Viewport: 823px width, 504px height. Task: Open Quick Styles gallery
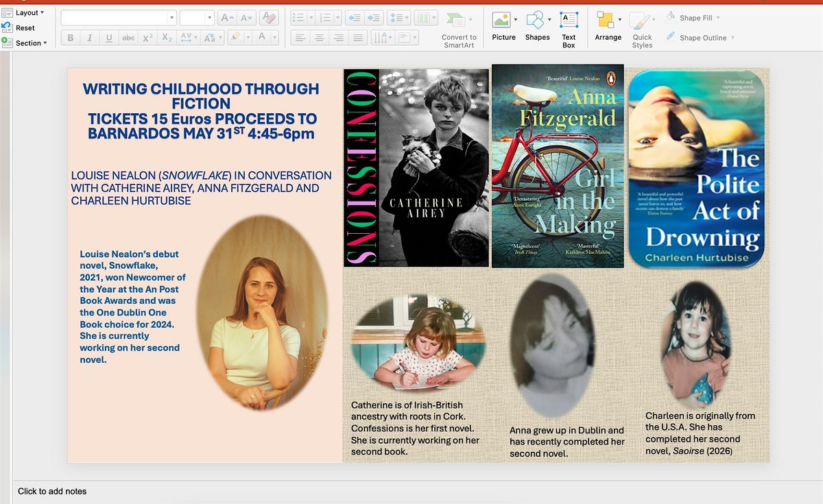[642, 29]
